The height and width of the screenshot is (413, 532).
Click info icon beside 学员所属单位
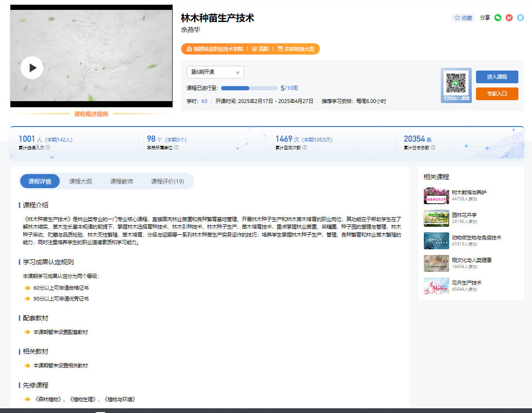point(176,148)
